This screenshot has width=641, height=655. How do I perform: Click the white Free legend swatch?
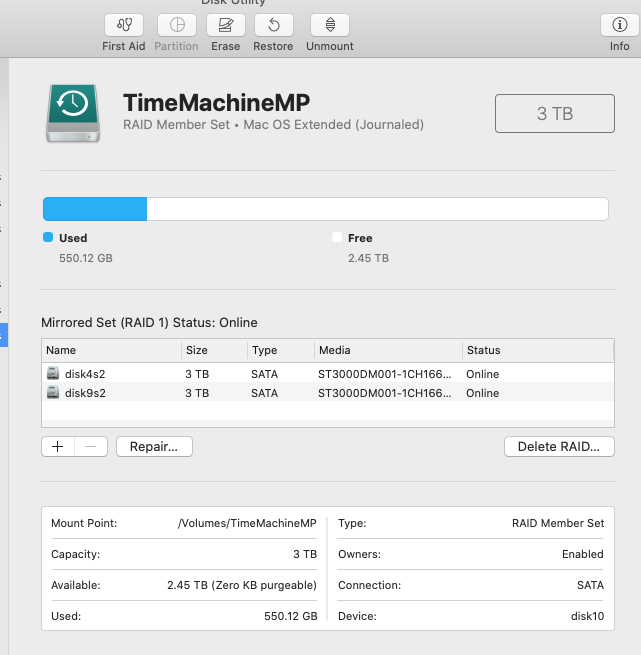(337, 237)
